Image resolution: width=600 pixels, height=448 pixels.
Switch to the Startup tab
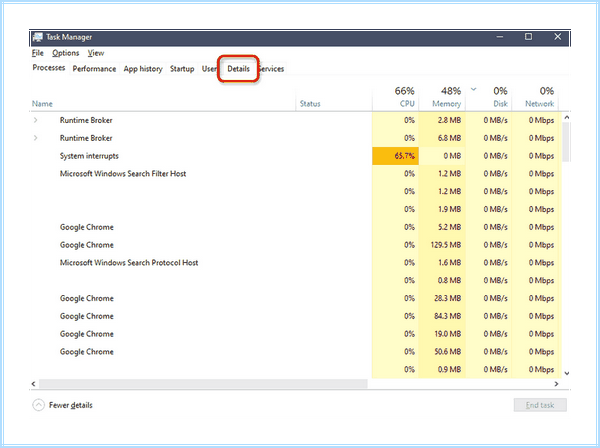[182, 69]
